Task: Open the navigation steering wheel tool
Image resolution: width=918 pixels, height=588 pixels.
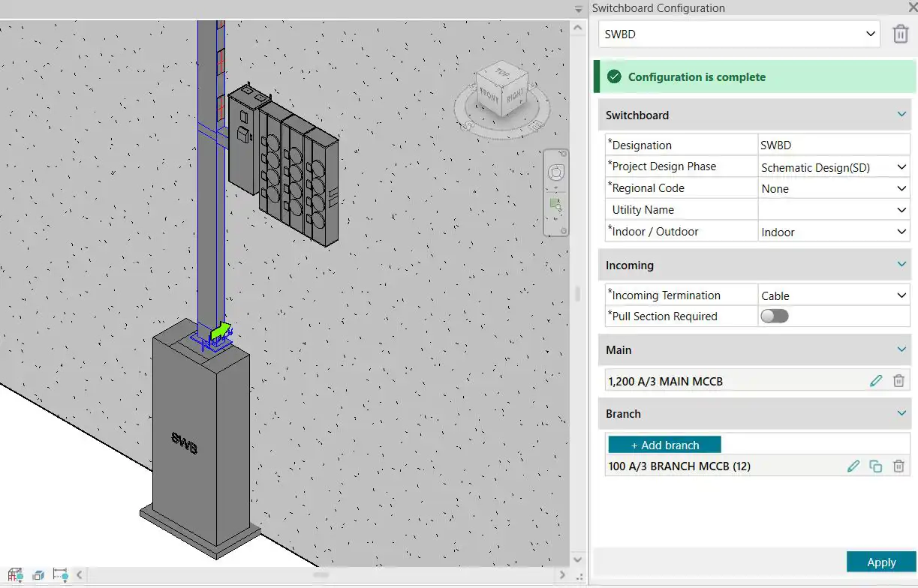Action: click(555, 172)
